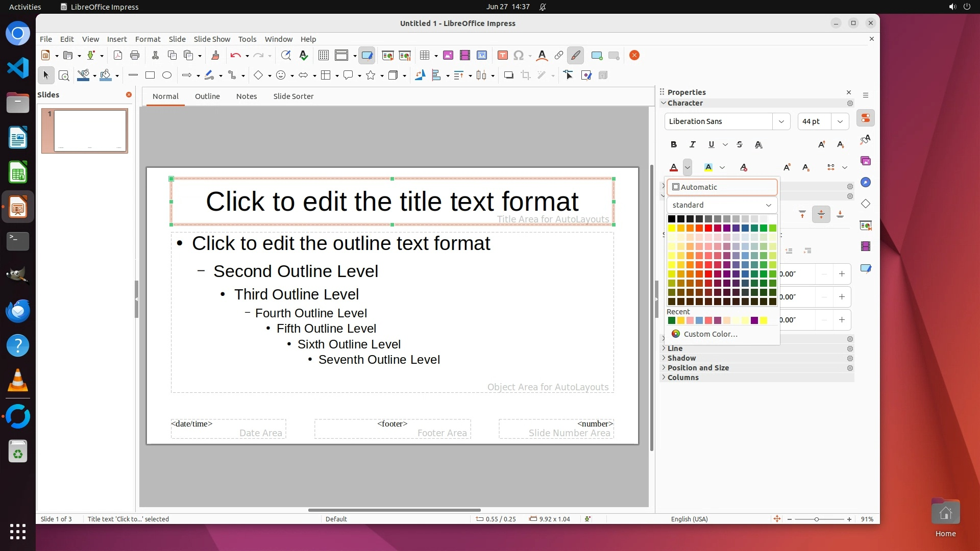
Task: Toggle Italic formatting in sidebar
Action: (x=693, y=145)
